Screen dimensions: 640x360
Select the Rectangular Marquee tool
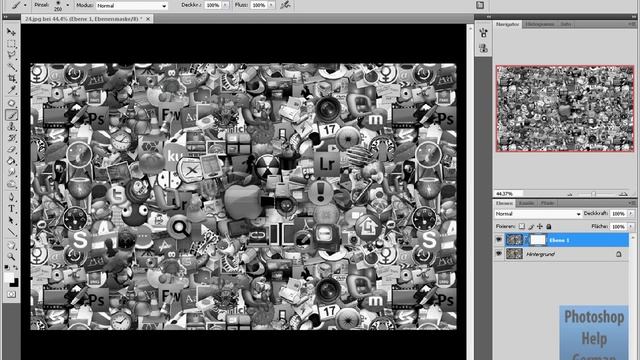(x=11, y=43)
